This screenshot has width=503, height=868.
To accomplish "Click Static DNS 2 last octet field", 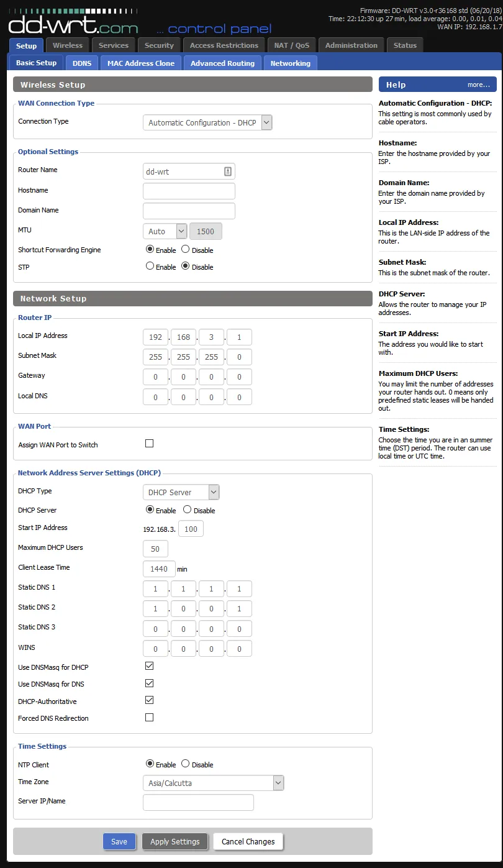I will click(239, 609).
